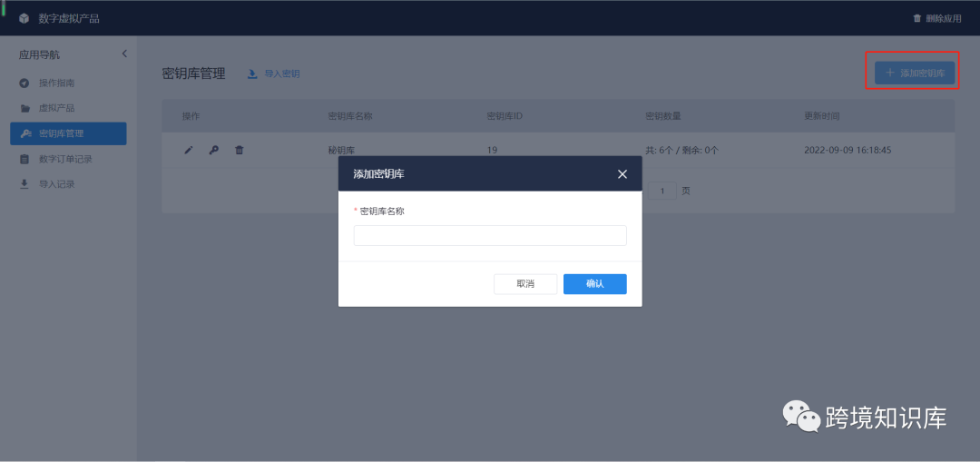Click the ID value 19 cell
Screen dimensions: 980x462
click(x=492, y=150)
